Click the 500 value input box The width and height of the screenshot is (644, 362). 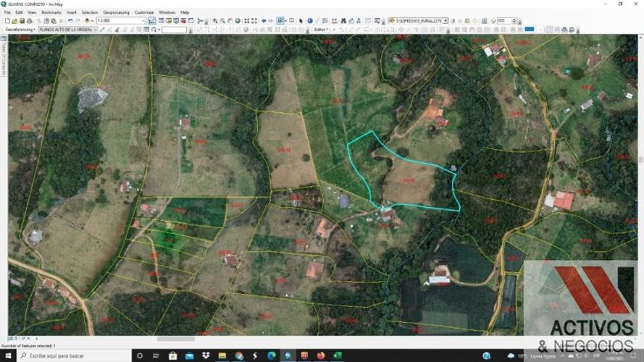pos(504,20)
